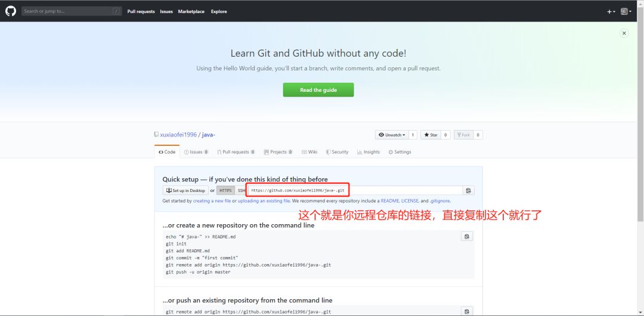
Task: Click the uploading an existing file link
Action: pyautogui.click(x=264, y=201)
